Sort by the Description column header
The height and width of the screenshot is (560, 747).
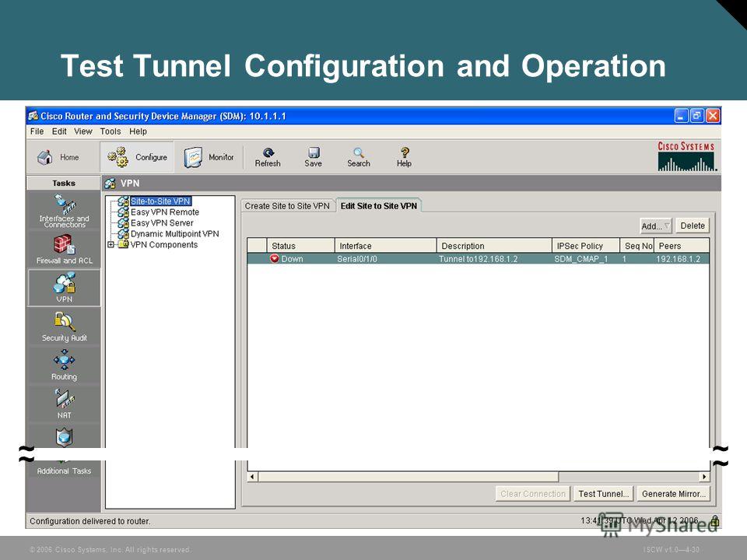coord(494,246)
